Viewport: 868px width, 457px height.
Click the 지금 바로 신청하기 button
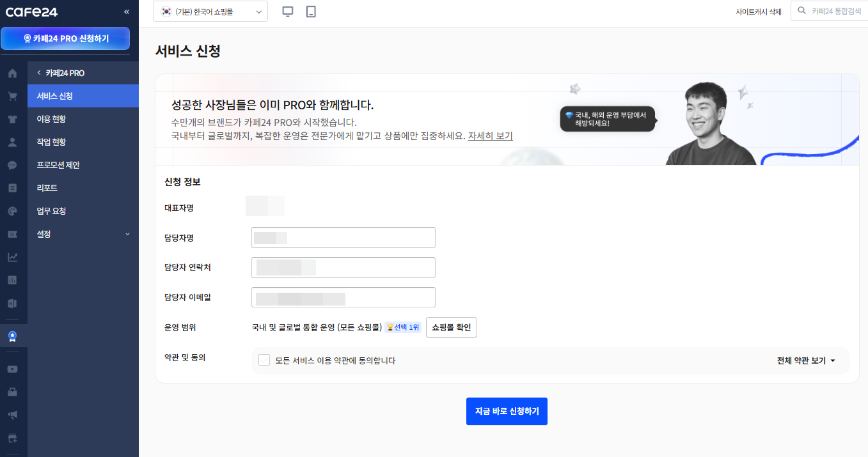pos(507,411)
